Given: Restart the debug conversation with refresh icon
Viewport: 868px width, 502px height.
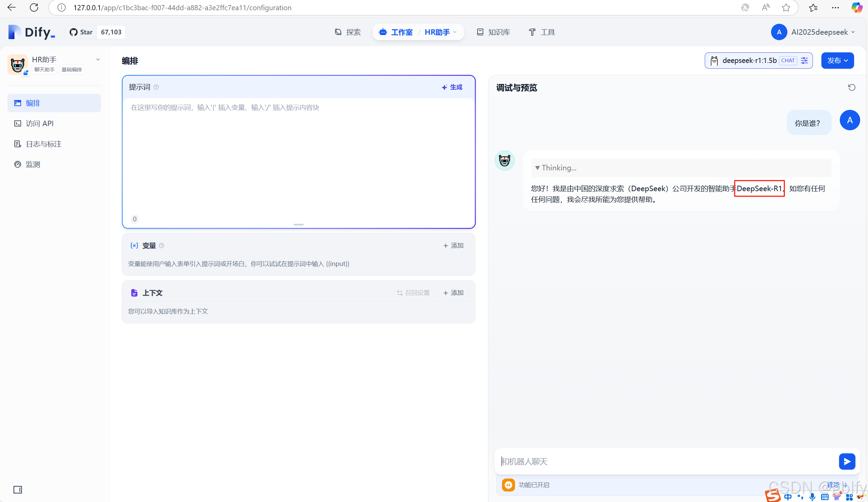Looking at the screenshot, I should coord(851,87).
